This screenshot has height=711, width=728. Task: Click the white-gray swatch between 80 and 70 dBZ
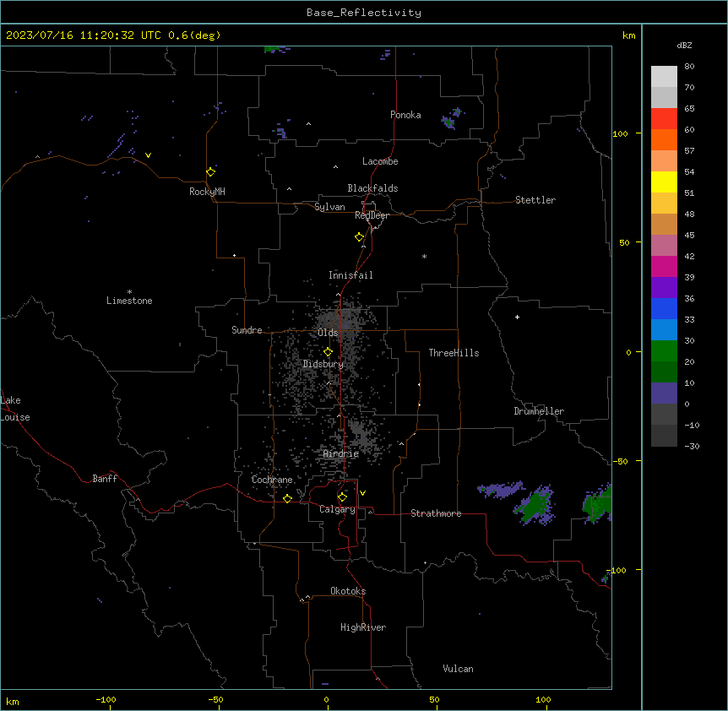click(x=664, y=76)
